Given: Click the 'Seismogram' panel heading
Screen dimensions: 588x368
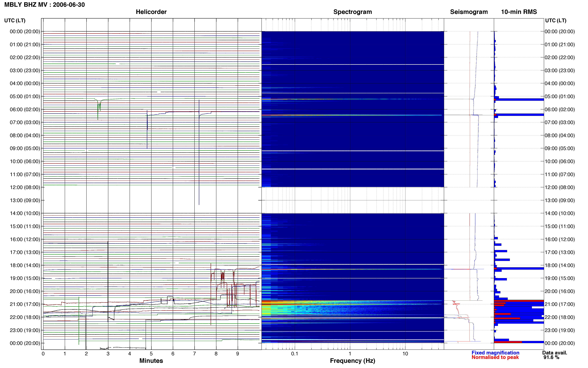Looking at the screenshot, I should pos(469,12).
